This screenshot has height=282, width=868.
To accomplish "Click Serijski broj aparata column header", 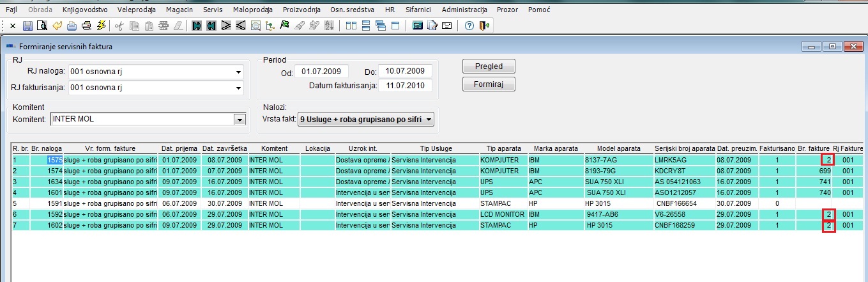I will 685,148.
